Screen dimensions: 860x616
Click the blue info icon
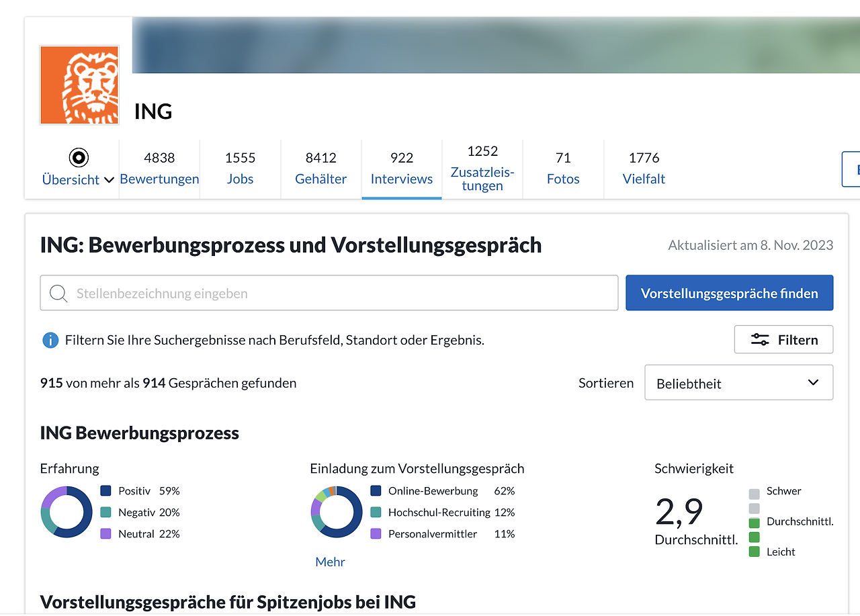50,341
